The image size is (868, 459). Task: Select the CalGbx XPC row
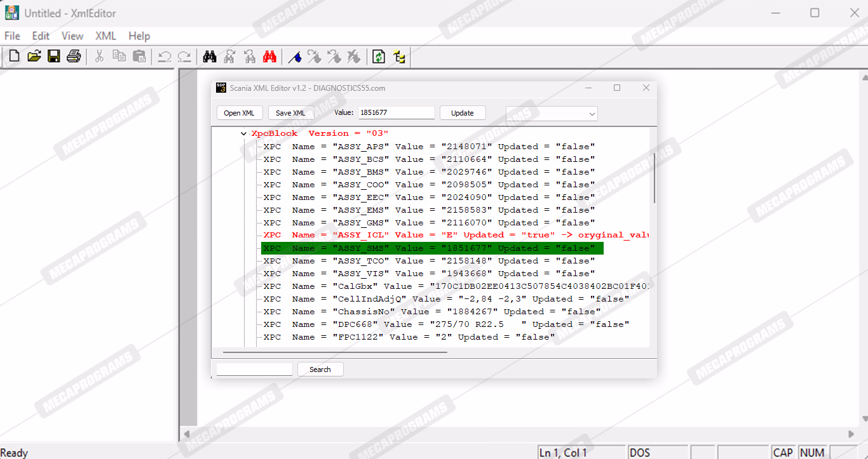[456, 286]
